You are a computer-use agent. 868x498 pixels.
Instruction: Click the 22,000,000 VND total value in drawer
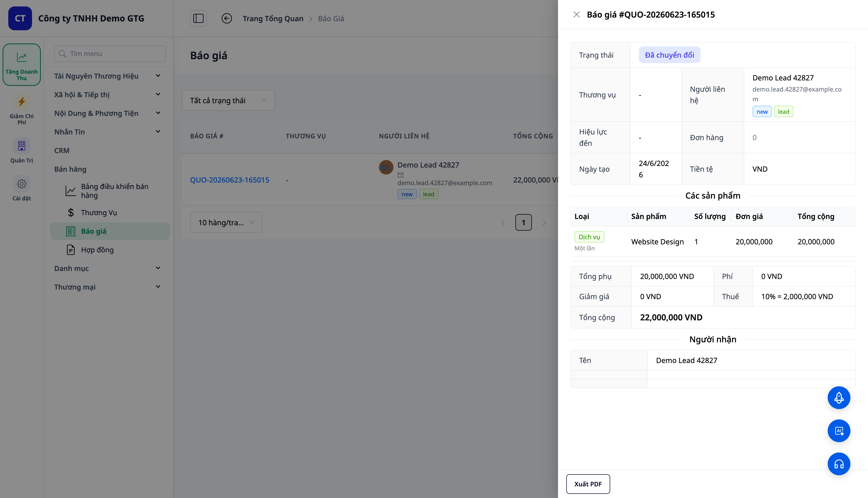pyautogui.click(x=671, y=318)
